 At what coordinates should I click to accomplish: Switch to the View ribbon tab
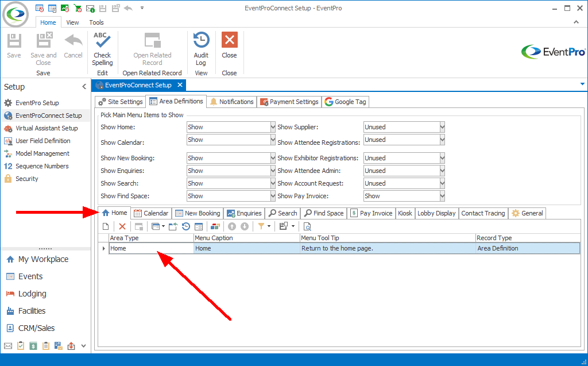click(x=72, y=22)
